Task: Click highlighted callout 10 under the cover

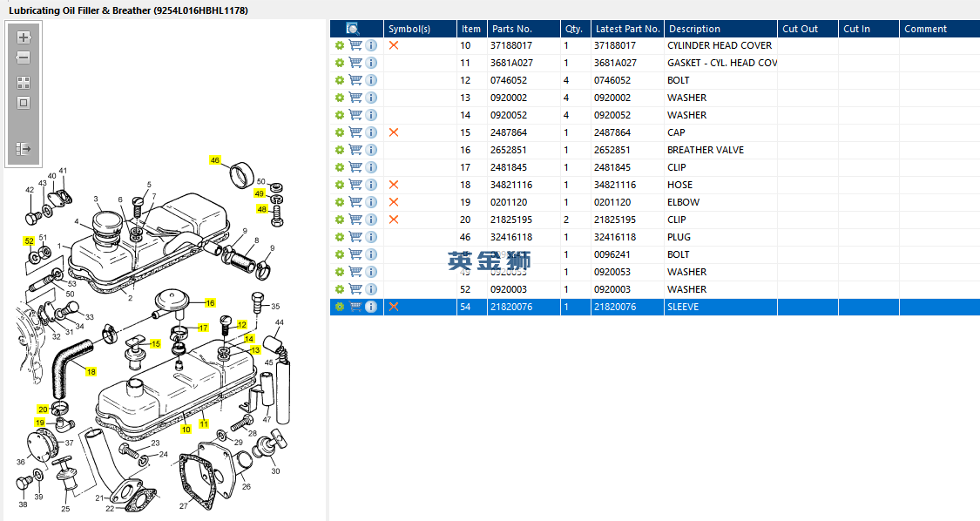Action: 186,429
